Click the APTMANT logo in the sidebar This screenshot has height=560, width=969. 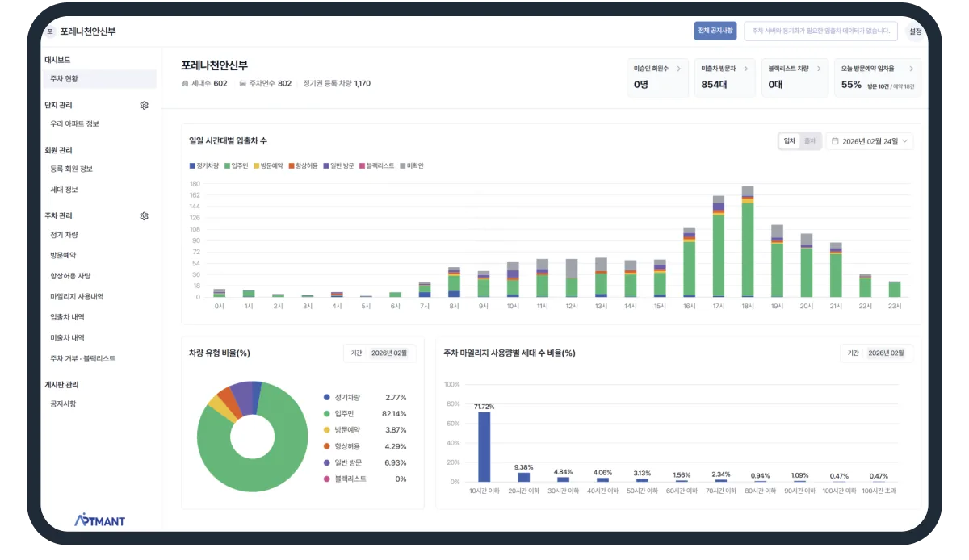pyautogui.click(x=99, y=520)
